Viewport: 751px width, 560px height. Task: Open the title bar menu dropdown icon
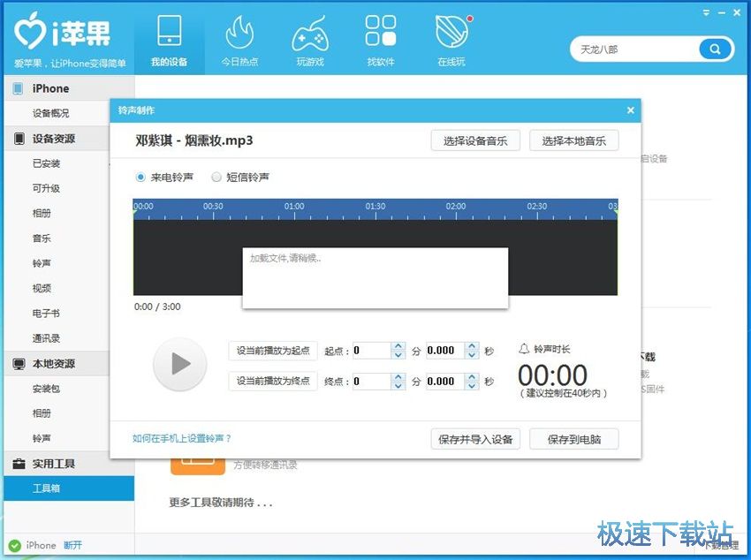[x=706, y=13]
